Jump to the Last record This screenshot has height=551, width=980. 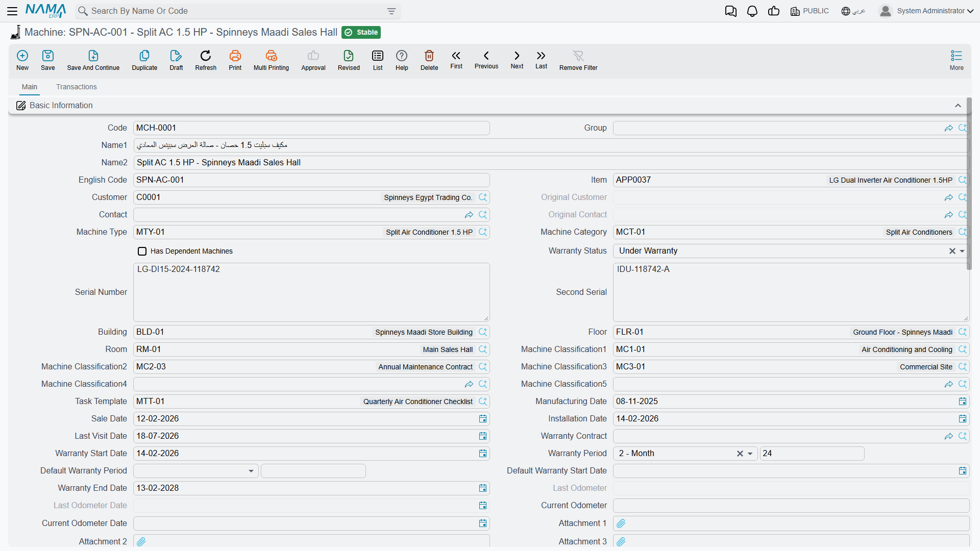(541, 60)
